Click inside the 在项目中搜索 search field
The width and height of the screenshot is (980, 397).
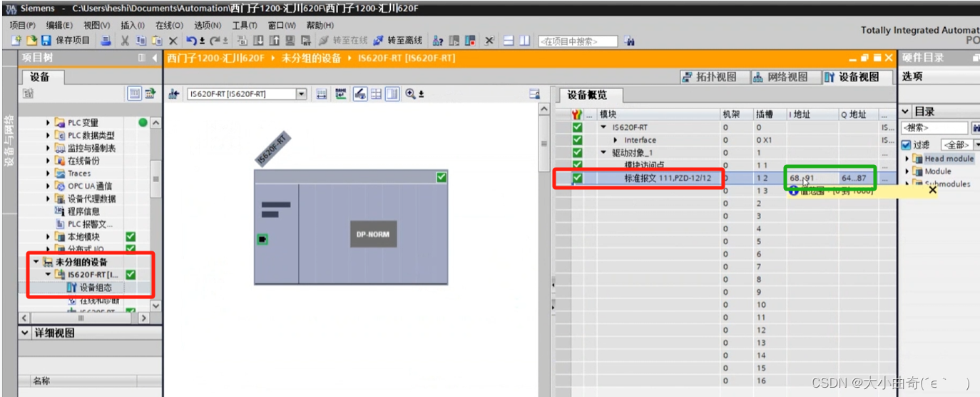578,41
